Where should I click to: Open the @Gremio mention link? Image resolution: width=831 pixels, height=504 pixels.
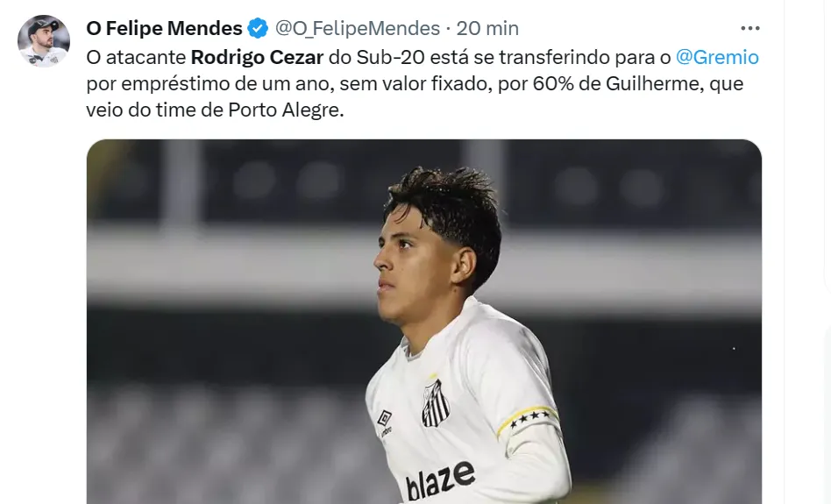[x=717, y=57]
